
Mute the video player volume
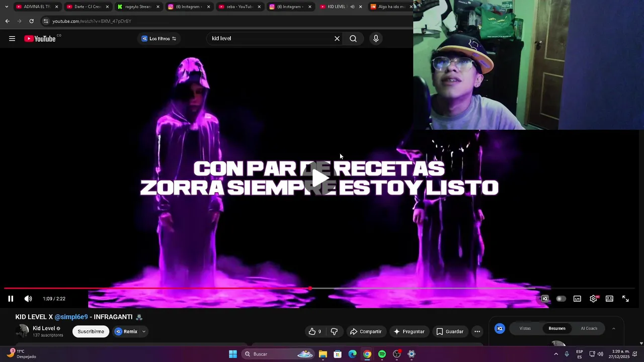(28, 299)
